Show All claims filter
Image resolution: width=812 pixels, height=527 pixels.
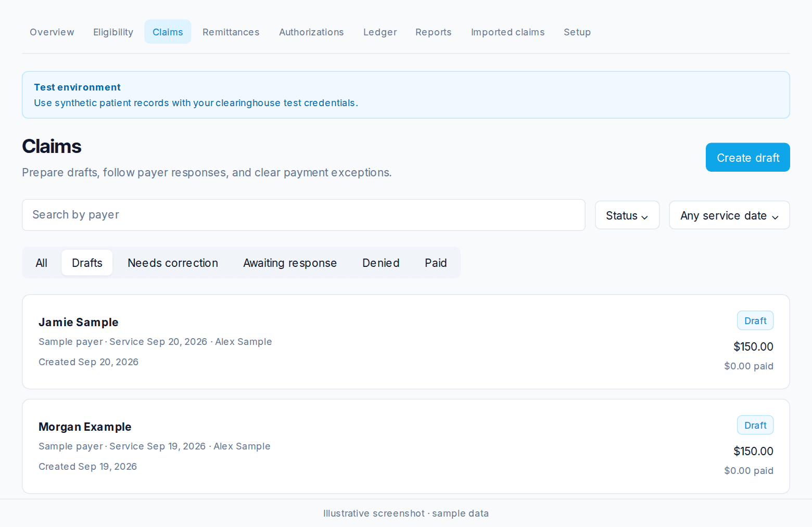click(42, 263)
